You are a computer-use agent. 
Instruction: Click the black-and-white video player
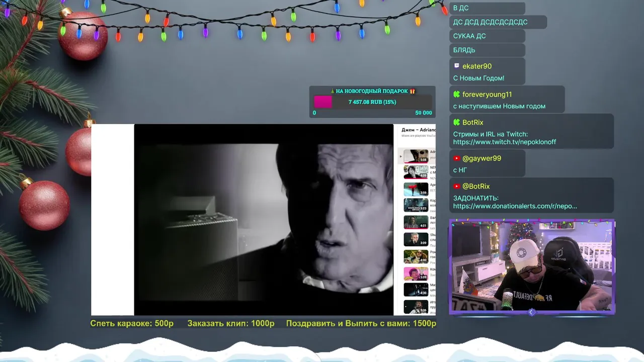[264, 220]
